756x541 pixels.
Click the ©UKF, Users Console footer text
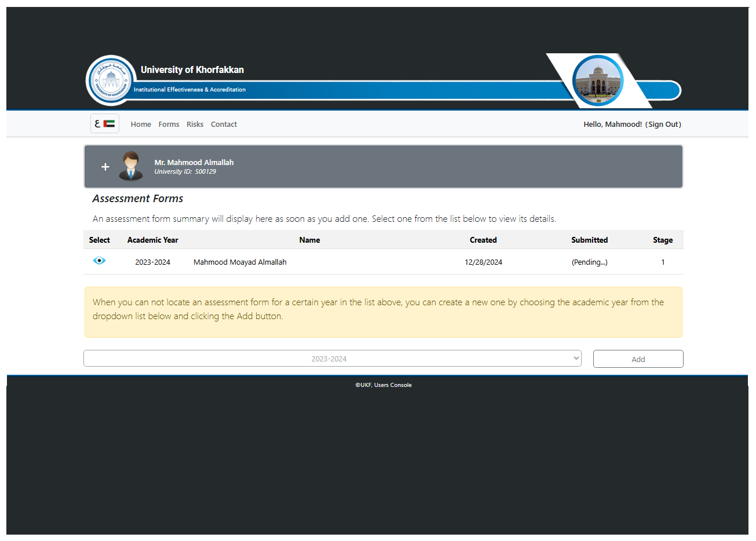coord(384,385)
